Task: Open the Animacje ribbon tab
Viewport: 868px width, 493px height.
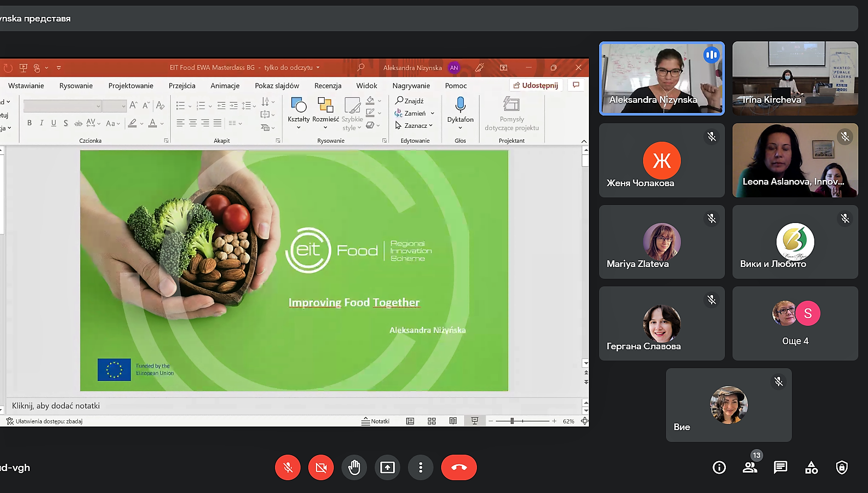Action: 225,85
